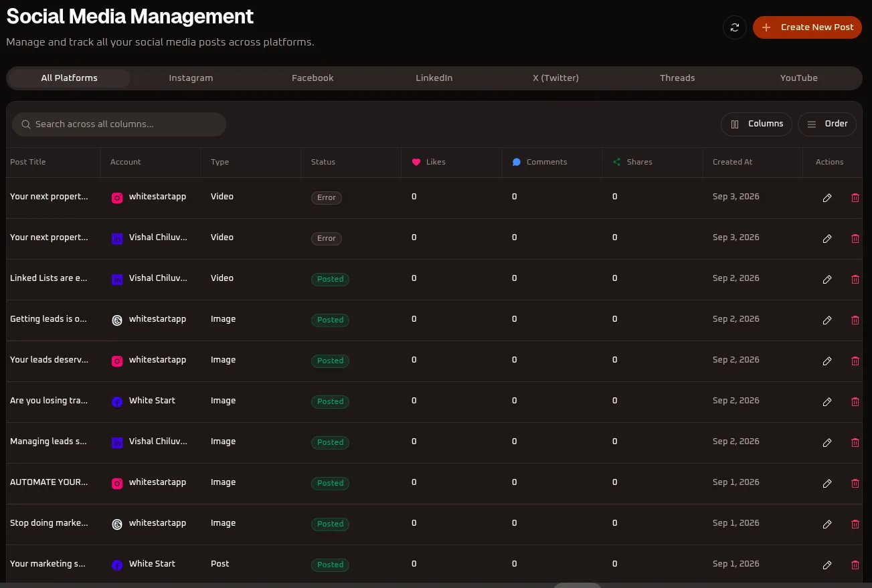Delete the 'AUTOMATE YOUR...' post

point(855,484)
